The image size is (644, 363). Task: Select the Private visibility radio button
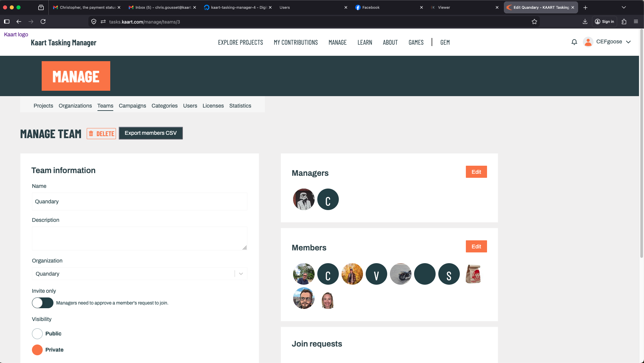coord(37,350)
